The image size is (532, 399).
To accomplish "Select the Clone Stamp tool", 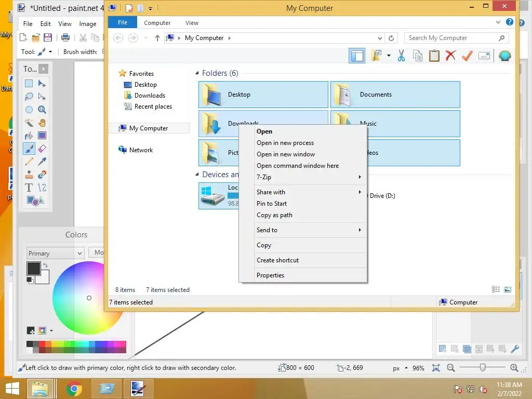I will (x=29, y=175).
